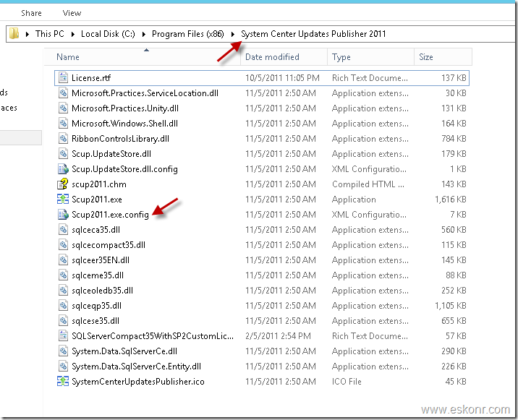Select System.Data.SqlServerCe.Entity.dll name
The width and height of the screenshot is (518, 420).
click(x=136, y=367)
